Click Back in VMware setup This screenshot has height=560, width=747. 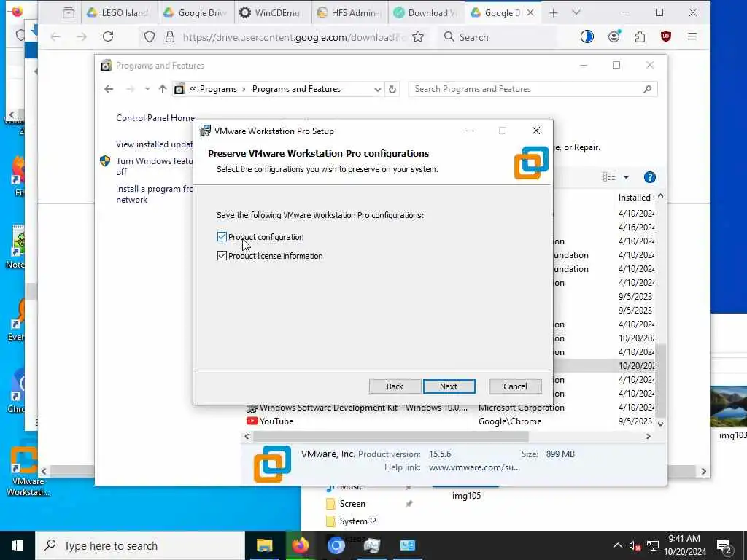pos(395,386)
